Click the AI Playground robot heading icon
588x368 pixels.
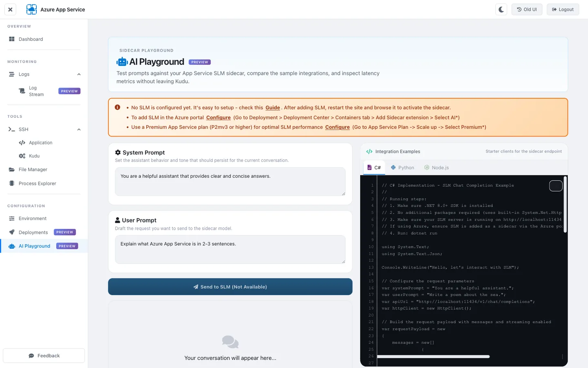coord(122,62)
